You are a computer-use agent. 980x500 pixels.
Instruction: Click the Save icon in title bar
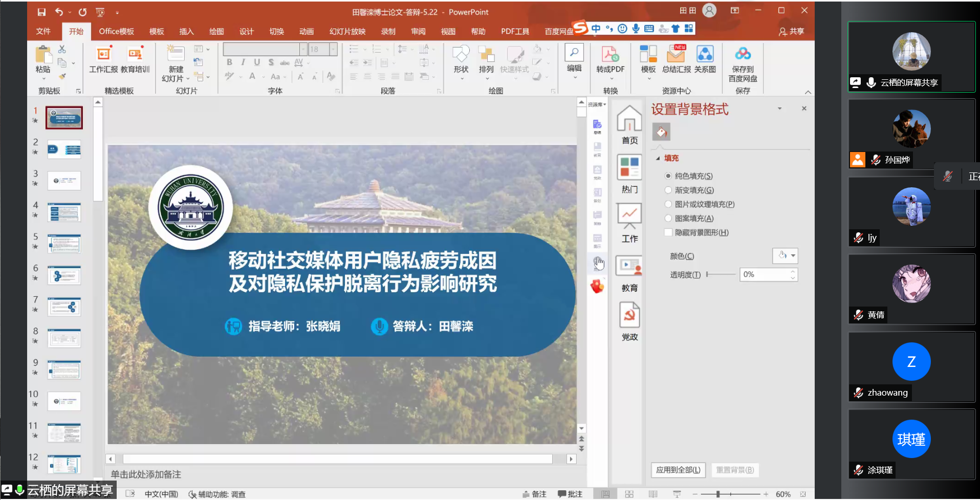click(x=42, y=12)
